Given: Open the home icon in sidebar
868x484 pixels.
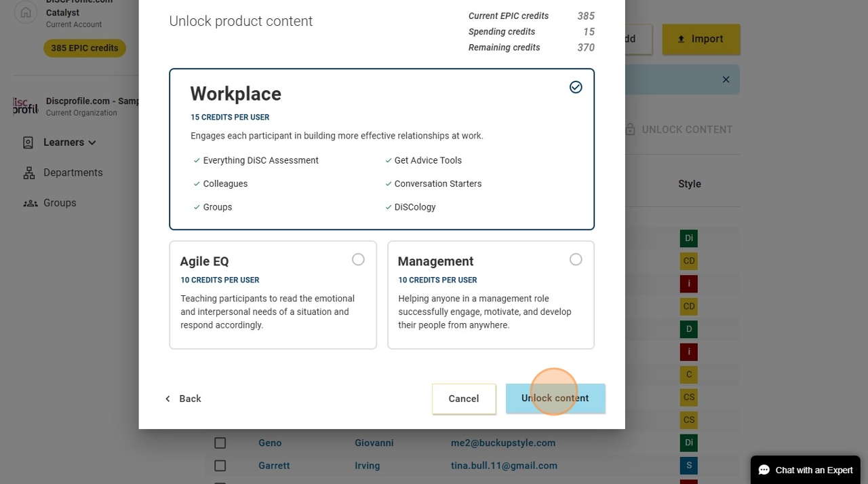Looking at the screenshot, I should [26, 12].
